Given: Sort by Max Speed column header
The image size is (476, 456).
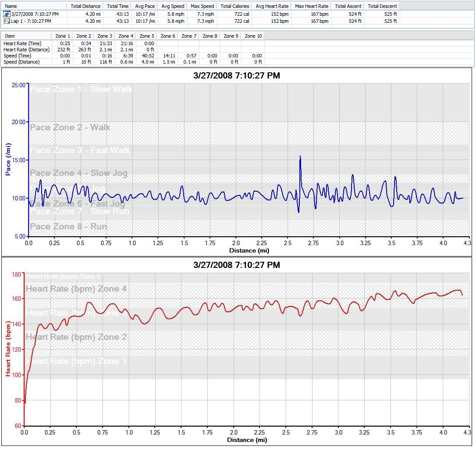Looking at the screenshot, I should coord(202,6).
